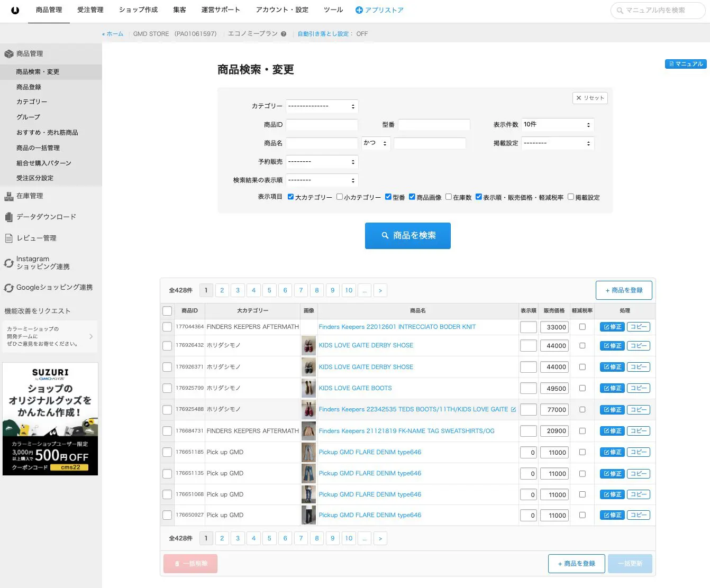
Task: Open thumbnail of product 176684731 sweatshirt
Action: [309, 431]
